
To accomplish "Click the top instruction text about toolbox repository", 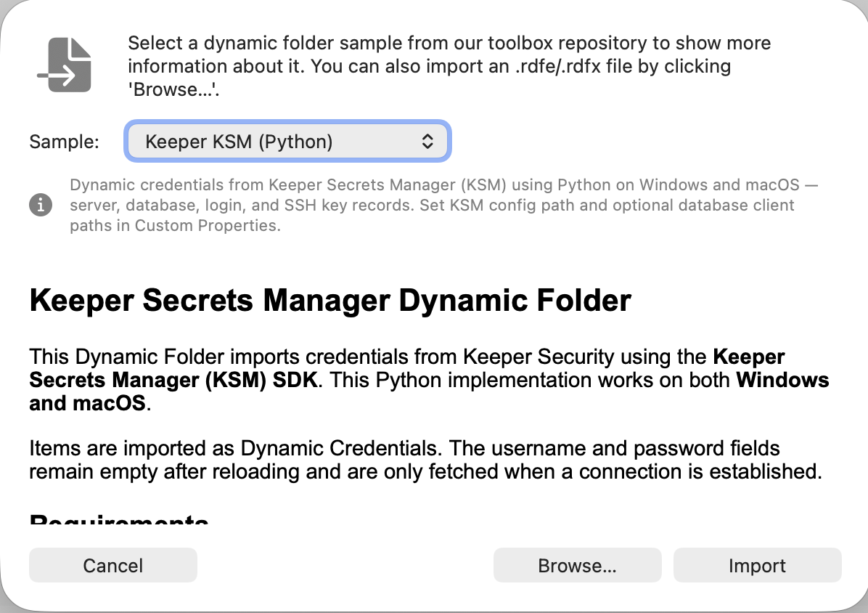I will tap(449, 44).
